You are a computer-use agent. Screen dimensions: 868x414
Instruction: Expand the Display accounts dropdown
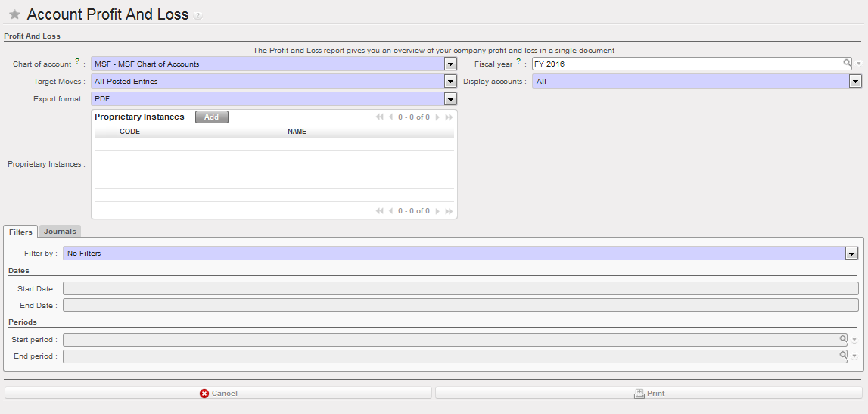[855, 82]
